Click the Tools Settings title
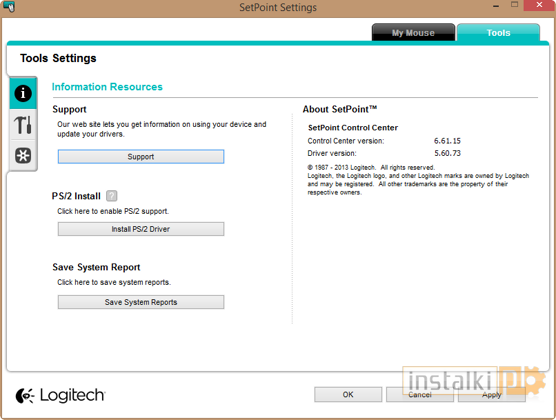Viewport: 556px width, 420px height. click(58, 58)
